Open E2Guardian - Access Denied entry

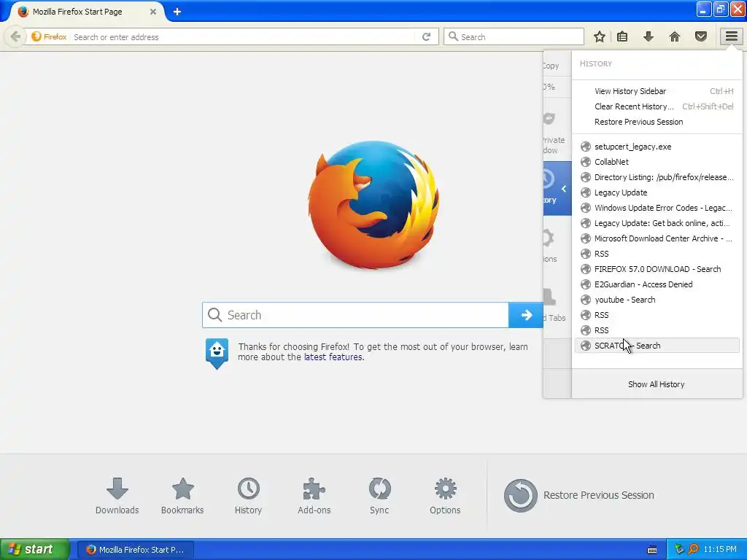[657, 284]
